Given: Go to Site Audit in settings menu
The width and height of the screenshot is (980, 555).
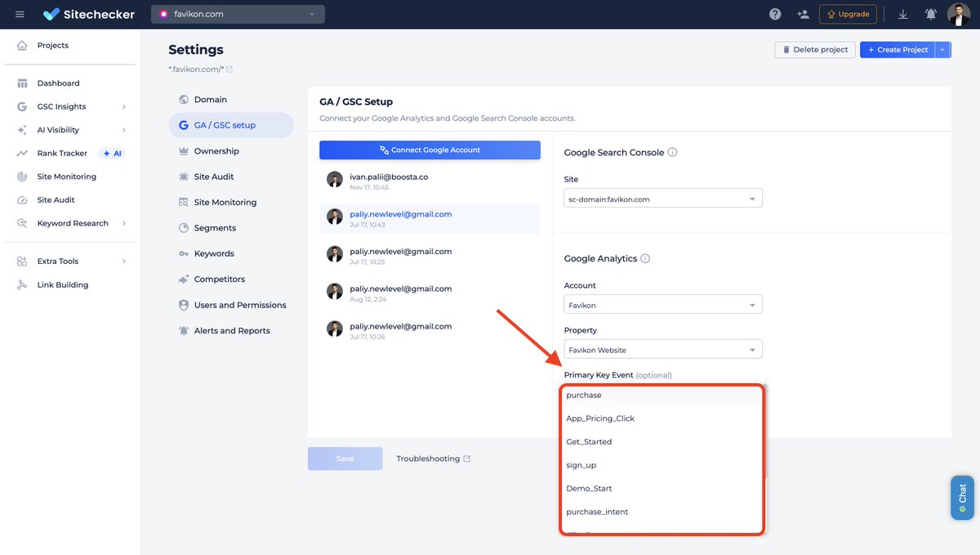Looking at the screenshot, I should click(x=231, y=177).
